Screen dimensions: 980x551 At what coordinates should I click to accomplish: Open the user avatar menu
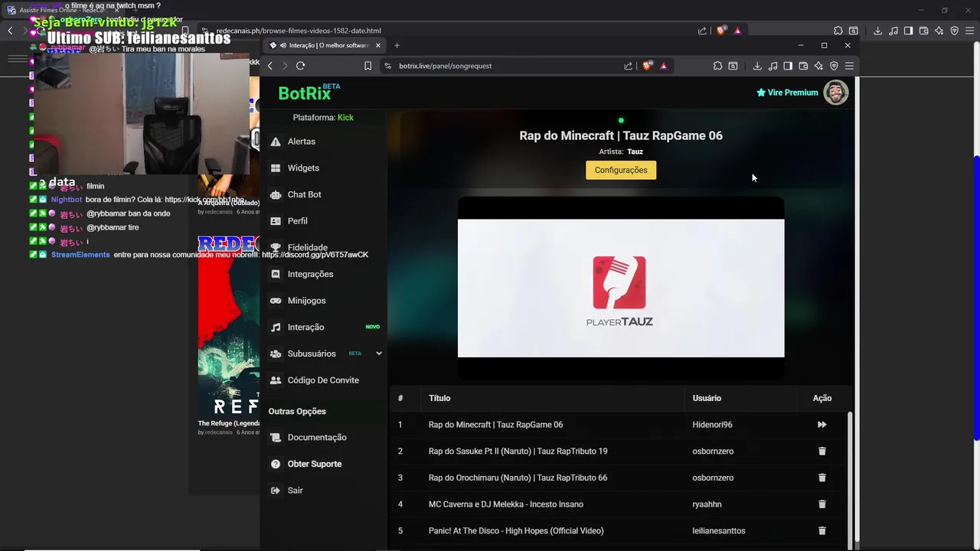click(835, 93)
